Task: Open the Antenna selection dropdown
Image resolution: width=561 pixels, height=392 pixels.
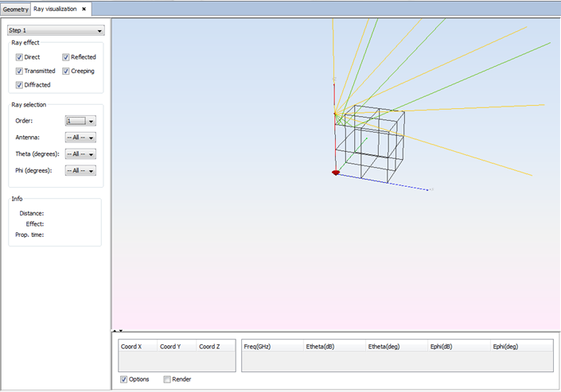Action: [x=80, y=138]
